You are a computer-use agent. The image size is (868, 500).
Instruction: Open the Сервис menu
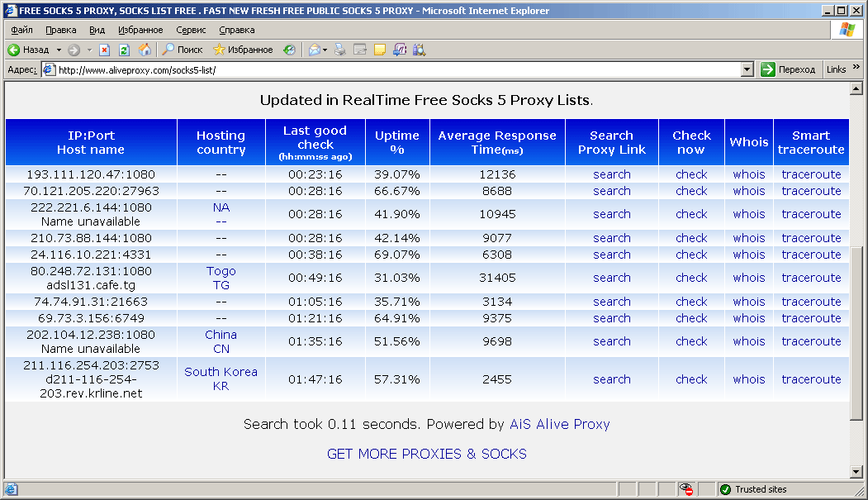tap(191, 30)
